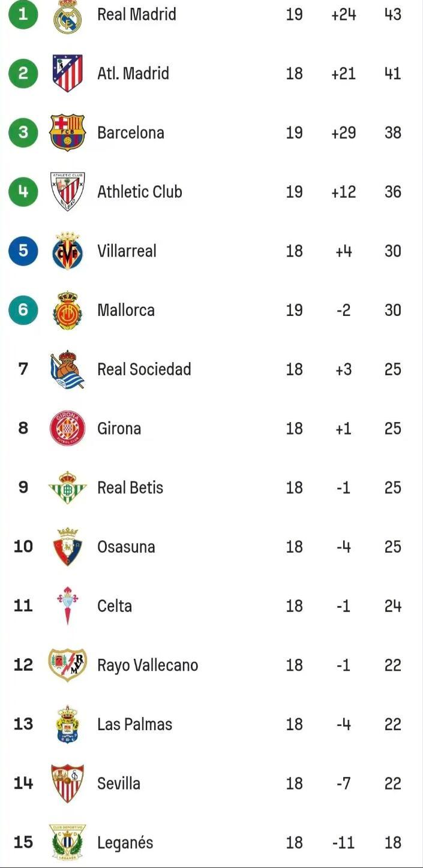Click Real Madrid's 43 points value
The width and height of the screenshot is (423, 868).
tap(393, 14)
